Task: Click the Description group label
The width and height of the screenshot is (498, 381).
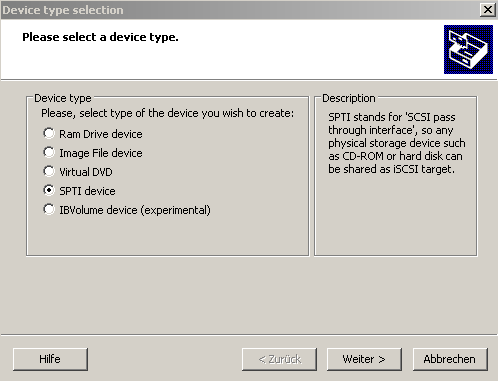Action: (x=349, y=98)
